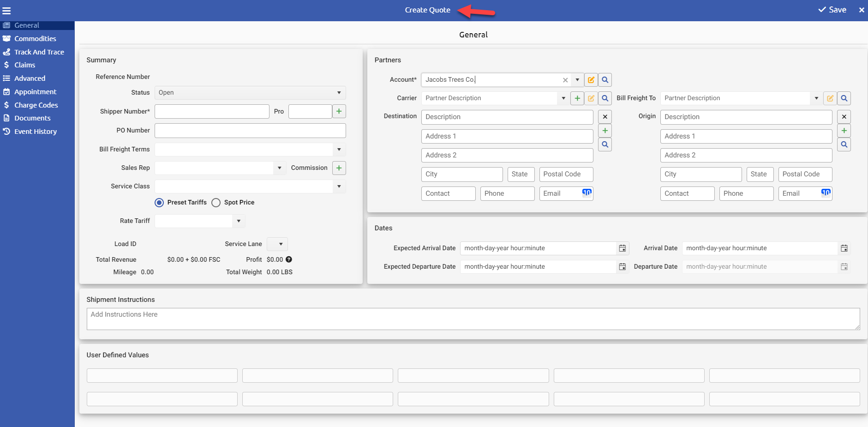Image resolution: width=868 pixels, height=427 pixels.
Task: Click the Account edit pencil icon
Action: (x=591, y=80)
